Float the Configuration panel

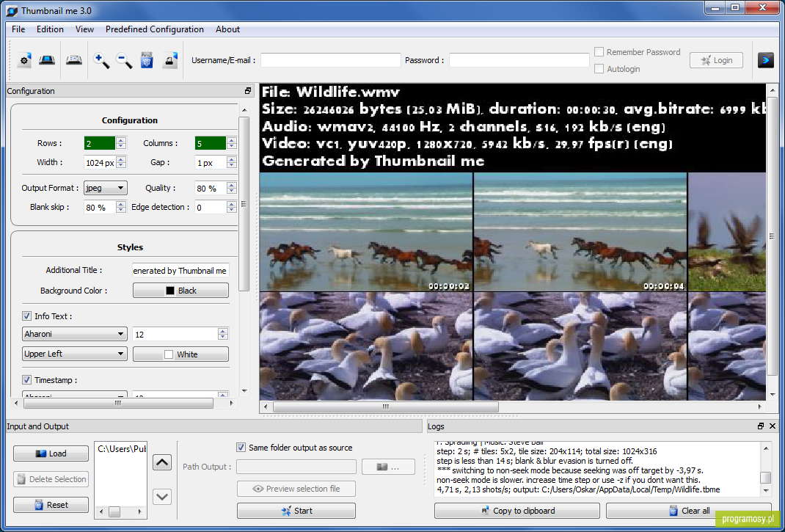(x=248, y=91)
